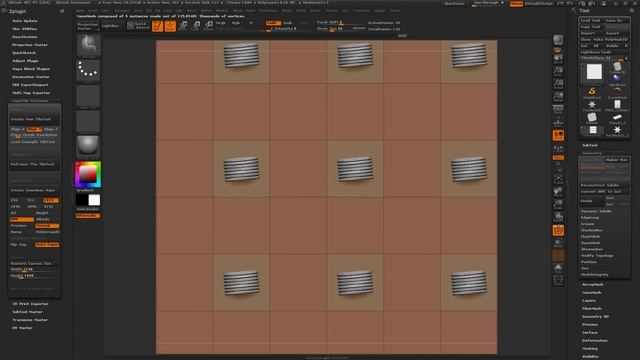Select the orange 1024 map size
Screen dimensions: 640x360
pyautogui.click(x=51, y=200)
